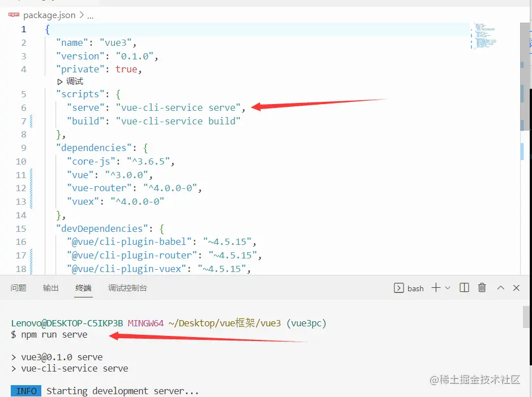Image resolution: width=532 pixels, height=397 pixels.
Task: Kill the terminal with trash icon
Action: tap(482, 288)
